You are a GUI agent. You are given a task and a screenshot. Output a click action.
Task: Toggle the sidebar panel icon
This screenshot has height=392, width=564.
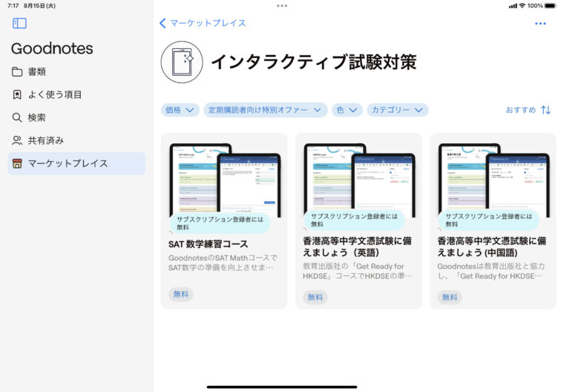19,24
